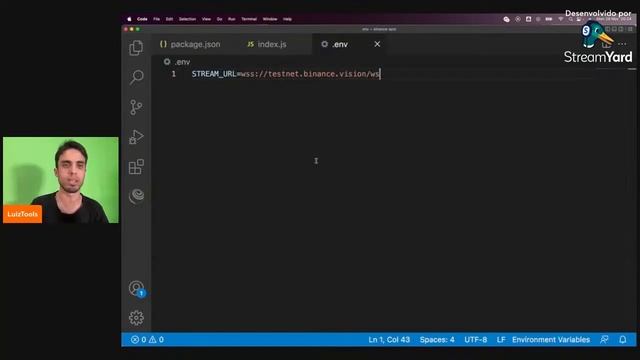This screenshot has width=640, height=360.
Task: Open the Search view in activity bar
Action: (x=136, y=77)
